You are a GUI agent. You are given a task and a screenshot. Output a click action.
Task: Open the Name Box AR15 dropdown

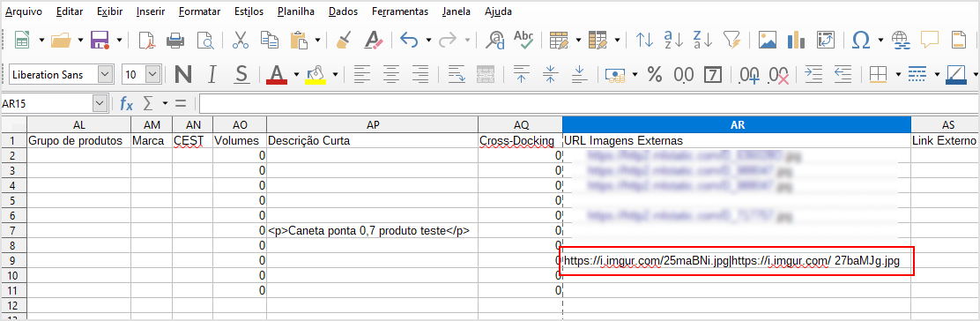99,103
